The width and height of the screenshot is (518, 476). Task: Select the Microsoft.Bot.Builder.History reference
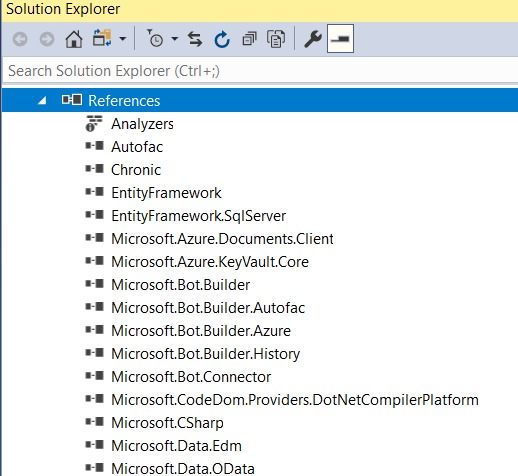tap(206, 354)
